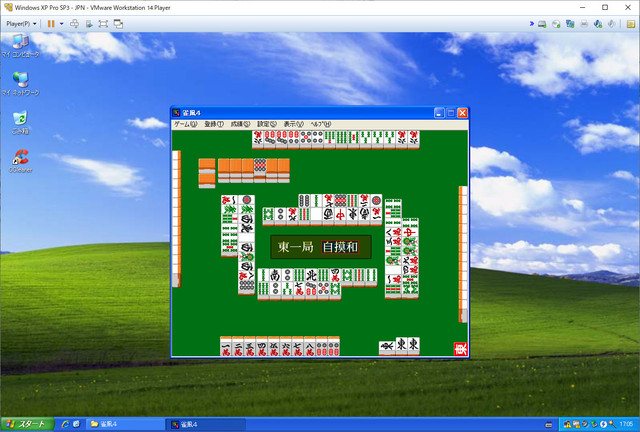Click the 南 tile in player's discards
This screenshot has height=432, width=640.
click(275, 276)
